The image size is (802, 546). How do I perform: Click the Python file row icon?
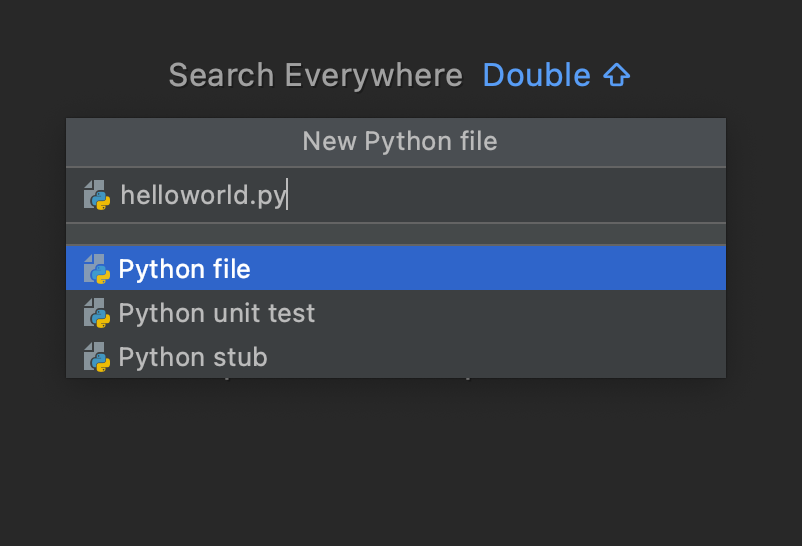click(x=97, y=269)
